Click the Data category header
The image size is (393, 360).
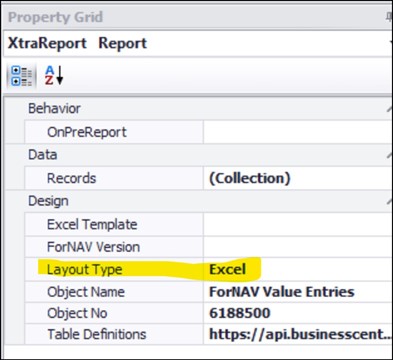coord(42,155)
